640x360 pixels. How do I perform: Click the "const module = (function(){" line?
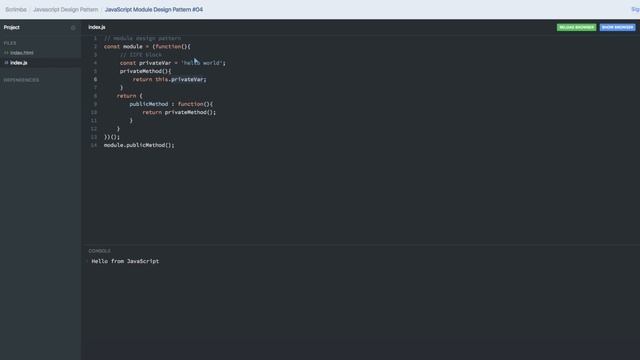(x=147, y=47)
